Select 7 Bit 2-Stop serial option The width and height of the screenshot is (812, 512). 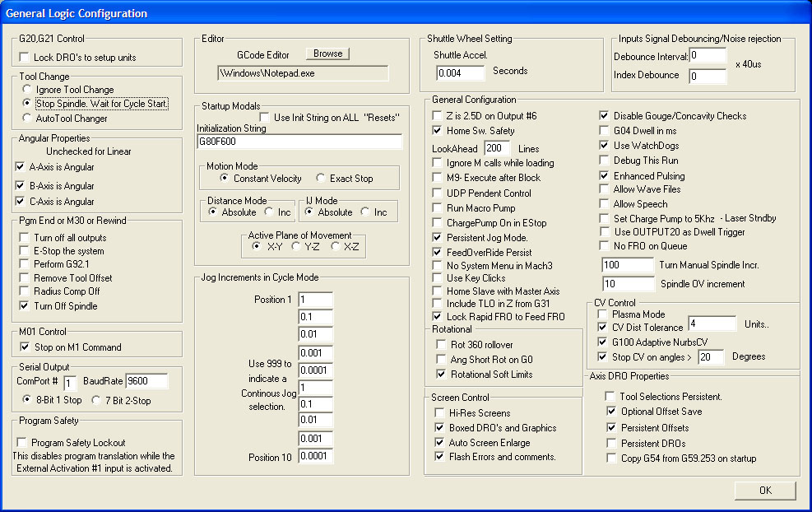click(x=95, y=400)
